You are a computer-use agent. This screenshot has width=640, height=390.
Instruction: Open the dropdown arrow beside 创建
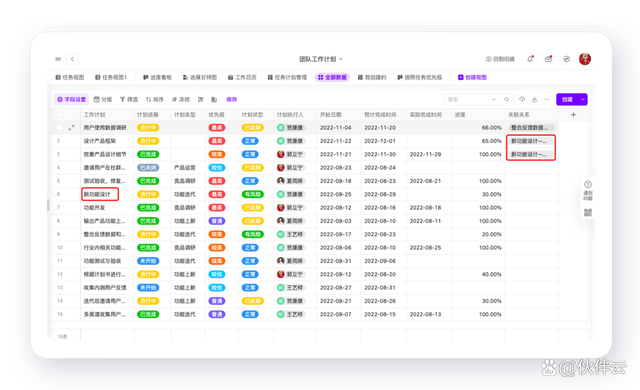coord(583,99)
